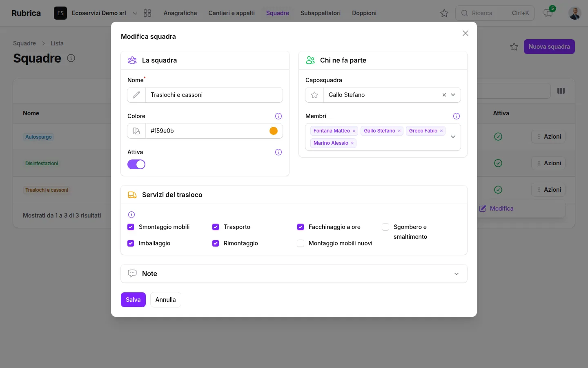
Task: Open the user avatar menu
Action: [575, 13]
